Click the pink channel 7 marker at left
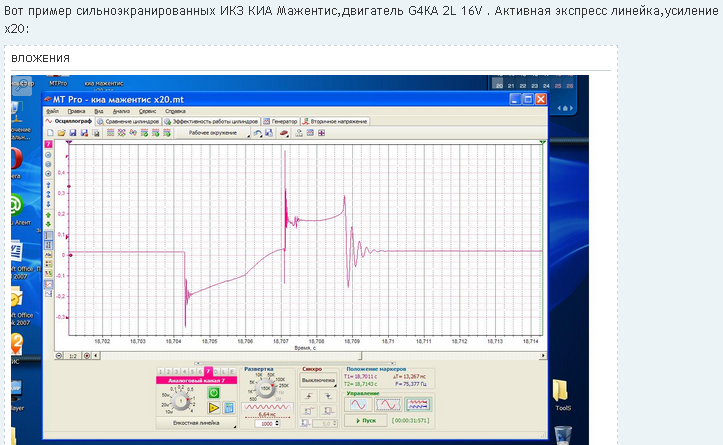 48,144
